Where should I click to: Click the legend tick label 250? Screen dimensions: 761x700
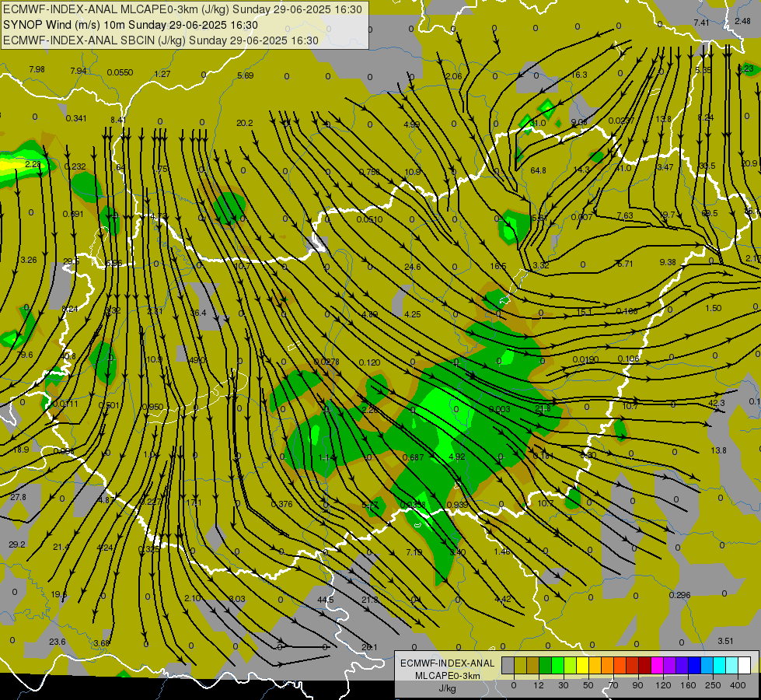(x=713, y=685)
